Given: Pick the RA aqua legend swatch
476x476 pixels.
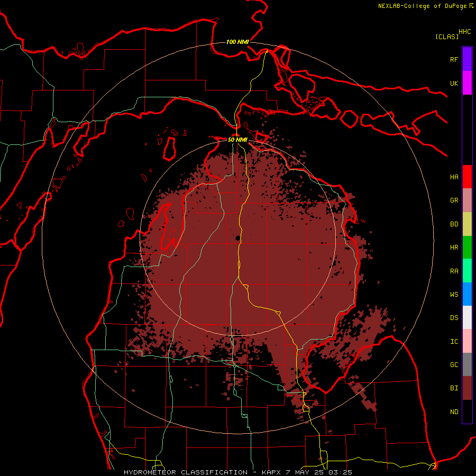Looking at the screenshot, I should (467, 271).
